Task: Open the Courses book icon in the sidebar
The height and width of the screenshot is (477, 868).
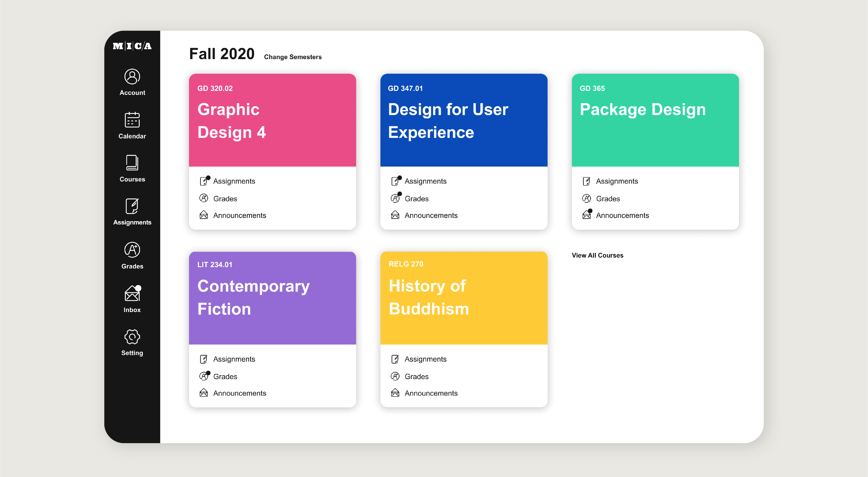Action: point(132,163)
